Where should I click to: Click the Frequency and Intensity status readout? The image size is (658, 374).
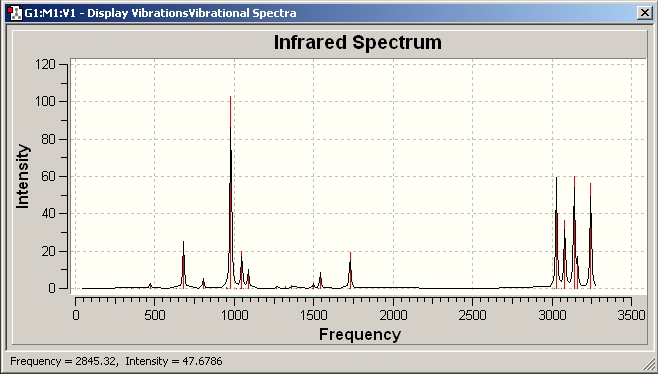pos(116,361)
